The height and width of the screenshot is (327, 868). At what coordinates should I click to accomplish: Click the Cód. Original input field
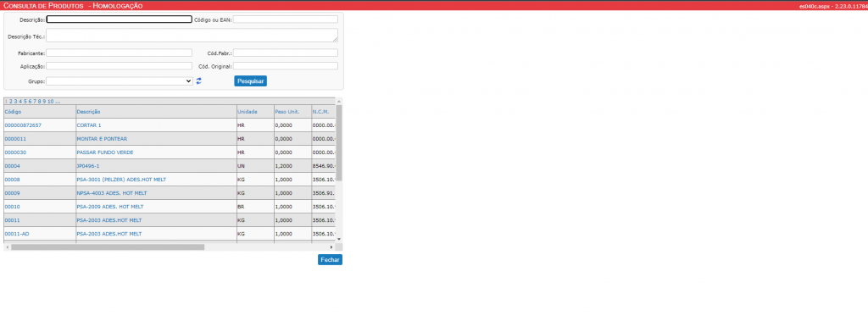point(285,66)
